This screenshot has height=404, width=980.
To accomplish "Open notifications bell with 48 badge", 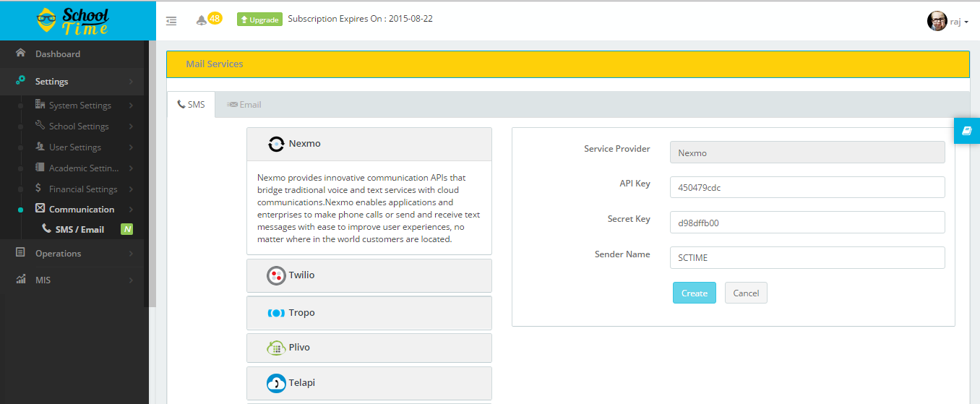I will tap(208, 20).
